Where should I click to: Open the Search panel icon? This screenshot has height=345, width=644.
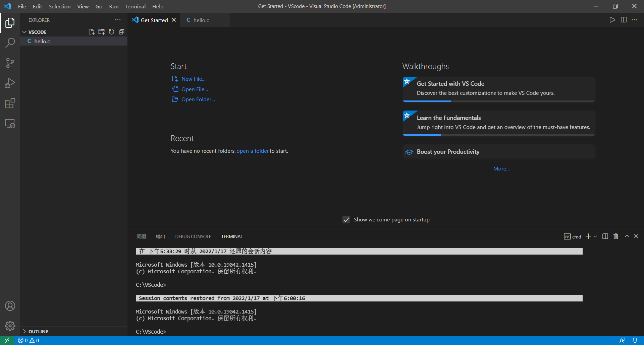click(10, 43)
